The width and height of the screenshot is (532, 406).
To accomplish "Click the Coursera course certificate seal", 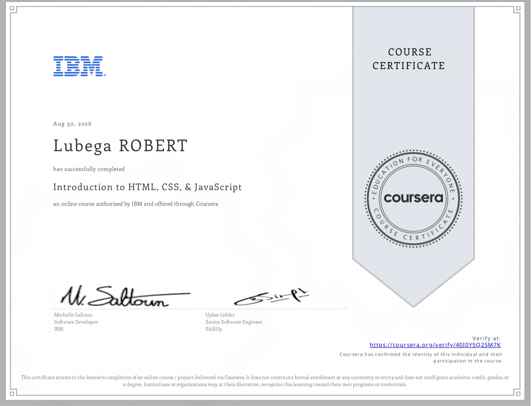I will click(413, 198).
